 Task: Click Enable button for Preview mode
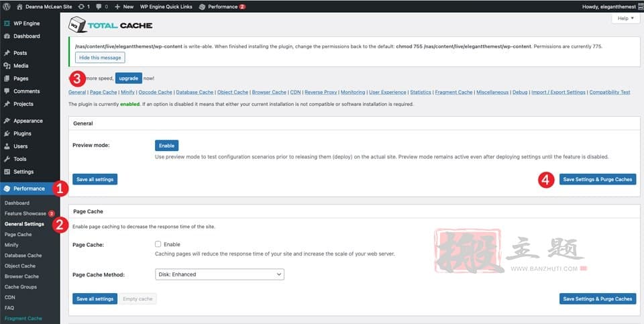point(167,146)
